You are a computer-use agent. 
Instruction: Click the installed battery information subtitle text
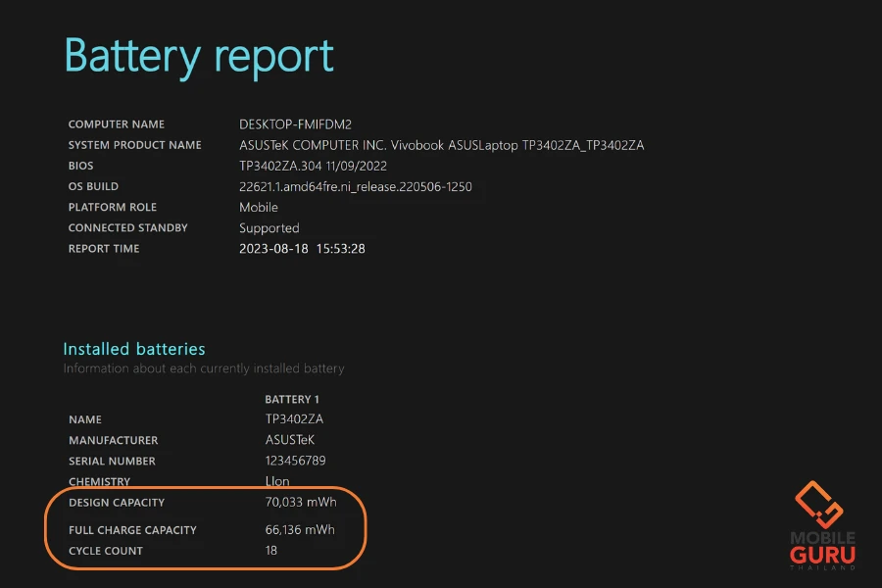coord(204,368)
